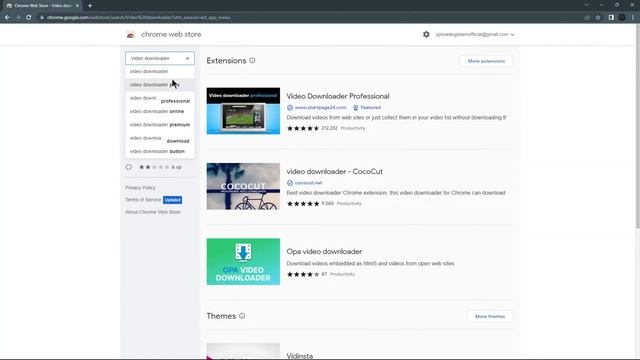640x360 pixels.
Task: Click the Themes info icon
Action: (x=242, y=316)
